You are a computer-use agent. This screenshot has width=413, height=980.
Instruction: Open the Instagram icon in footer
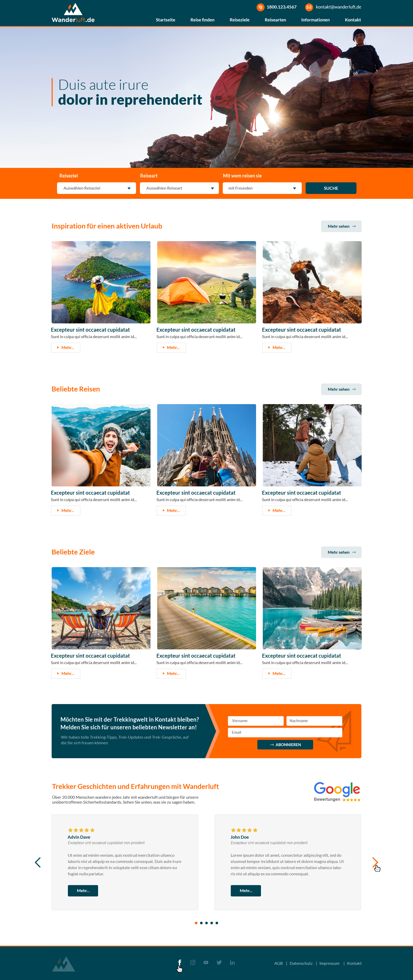point(193,962)
